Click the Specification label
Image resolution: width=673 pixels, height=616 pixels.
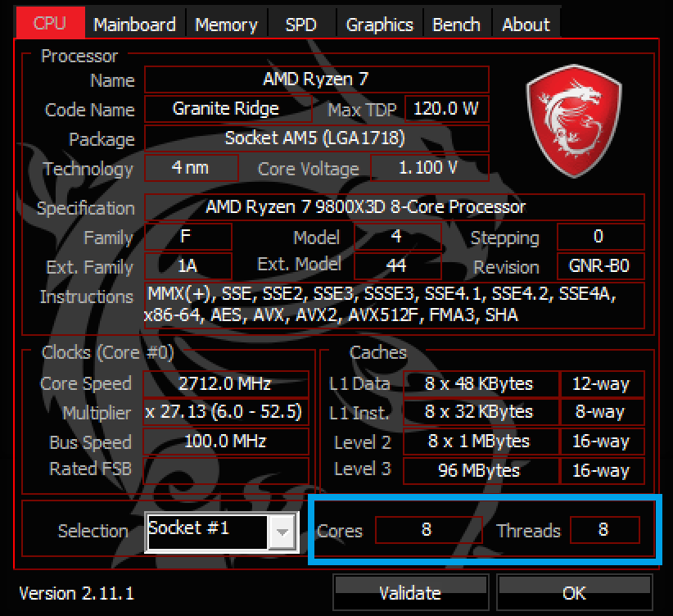86,208
